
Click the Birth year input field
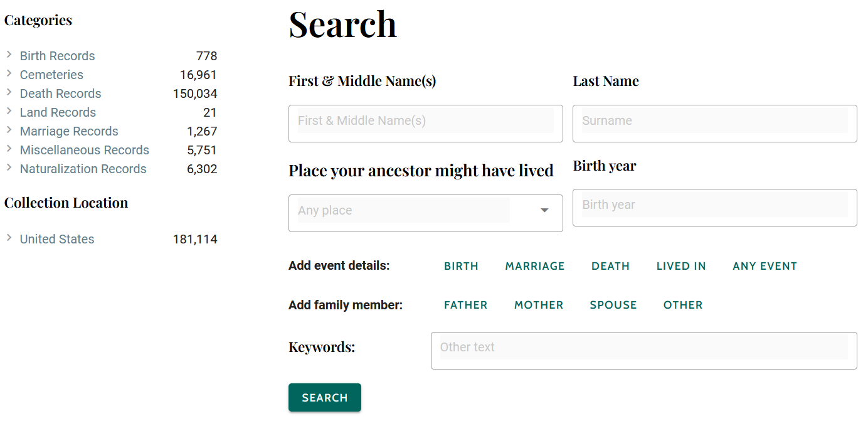714,205
